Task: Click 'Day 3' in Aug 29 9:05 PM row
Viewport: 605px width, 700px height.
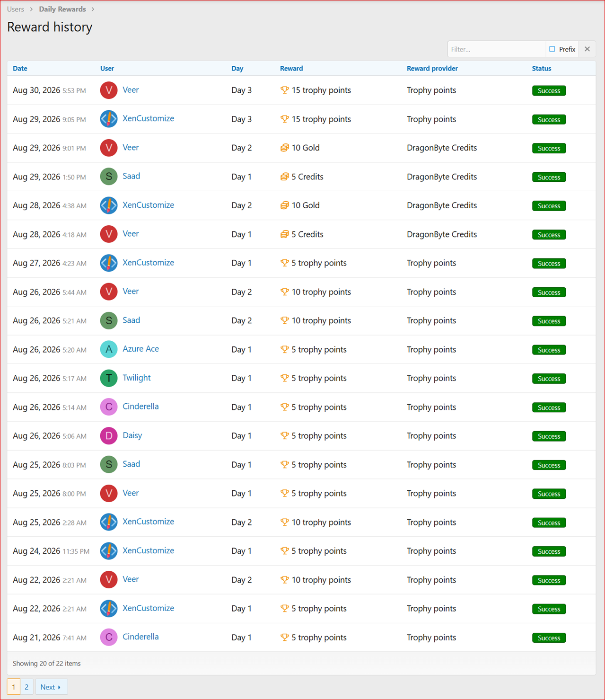Action: pos(241,119)
